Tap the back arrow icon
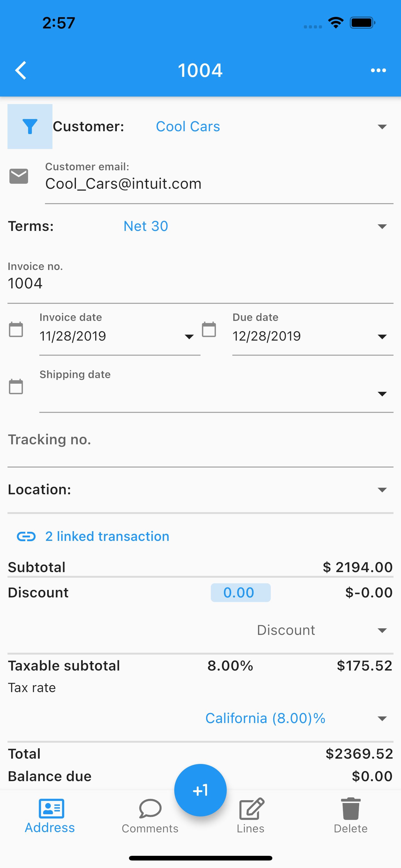This screenshot has height=868, width=401. click(21, 70)
